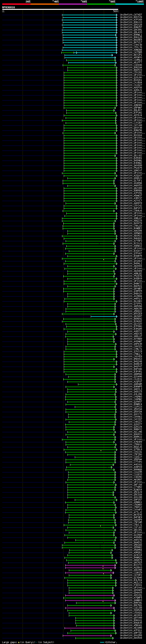
Task: Select the UniRef100_B5VZE9 label
Action: pyautogui.click(x=131, y=314)
